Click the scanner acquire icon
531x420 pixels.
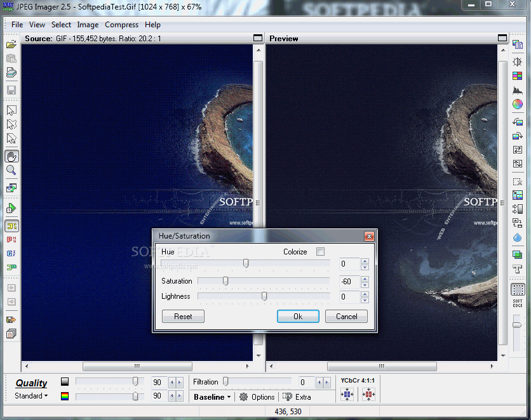coord(11,72)
